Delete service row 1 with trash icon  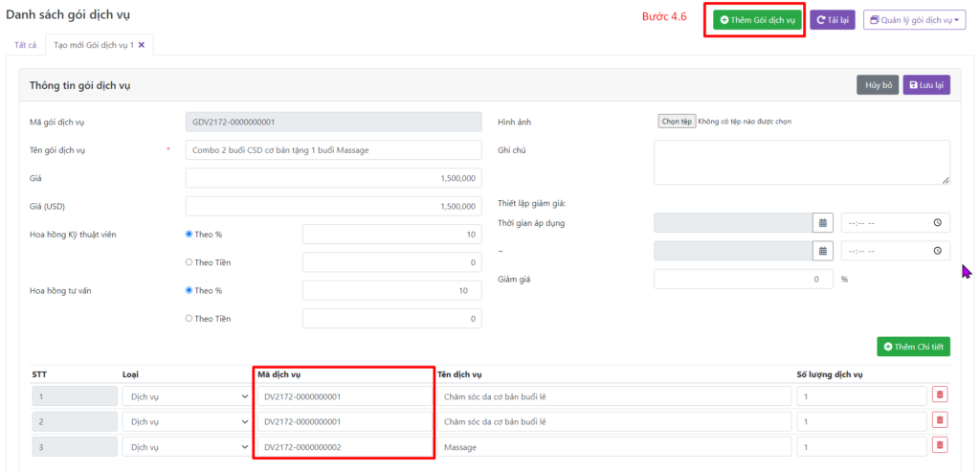(939, 395)
